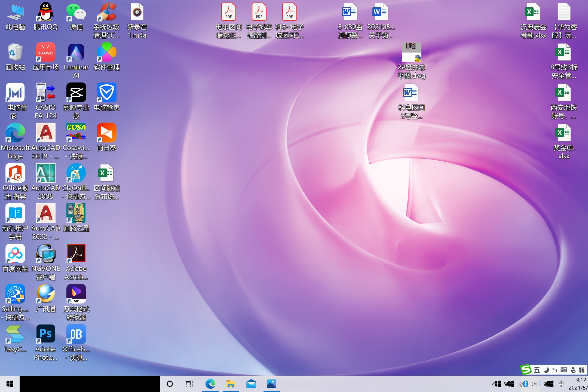Select the CASIO FA-124 shortcut
This screenshot has height=392, width=588.
click(x=45, y=101)
